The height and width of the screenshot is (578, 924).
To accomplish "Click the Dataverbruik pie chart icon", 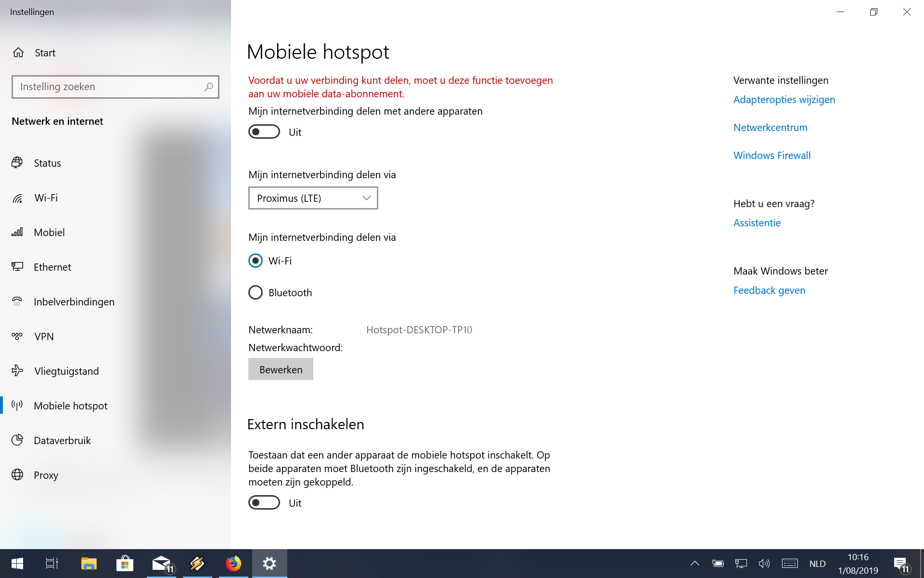I will click(x=17, y=440).
